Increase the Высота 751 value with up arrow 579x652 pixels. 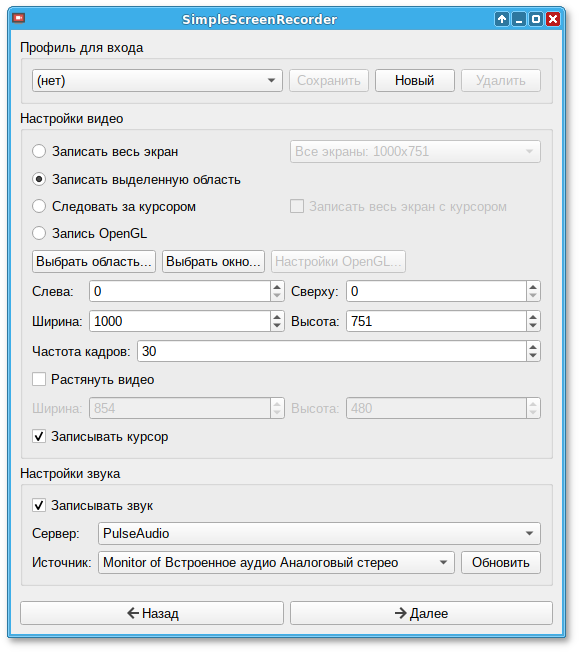(x=533, y=316)
